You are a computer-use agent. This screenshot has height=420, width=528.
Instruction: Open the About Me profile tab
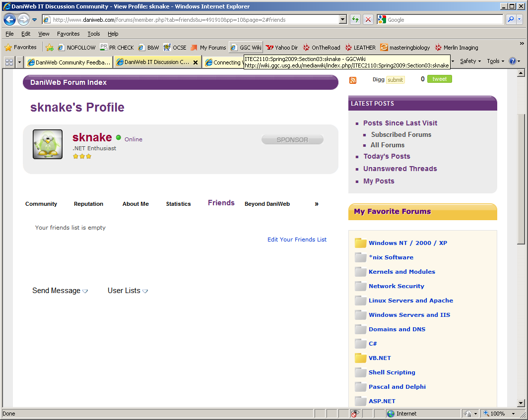(x=135, y=204)
